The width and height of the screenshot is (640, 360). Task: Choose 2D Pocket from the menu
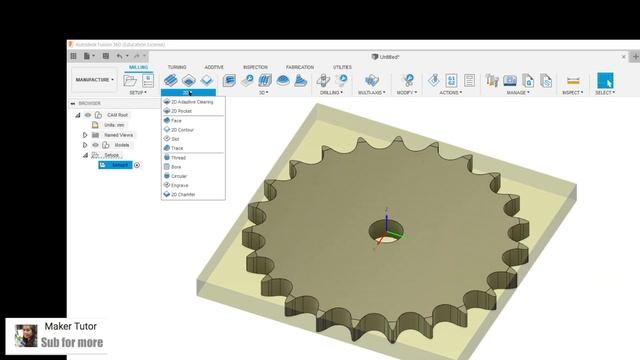(x=193, y=111)
